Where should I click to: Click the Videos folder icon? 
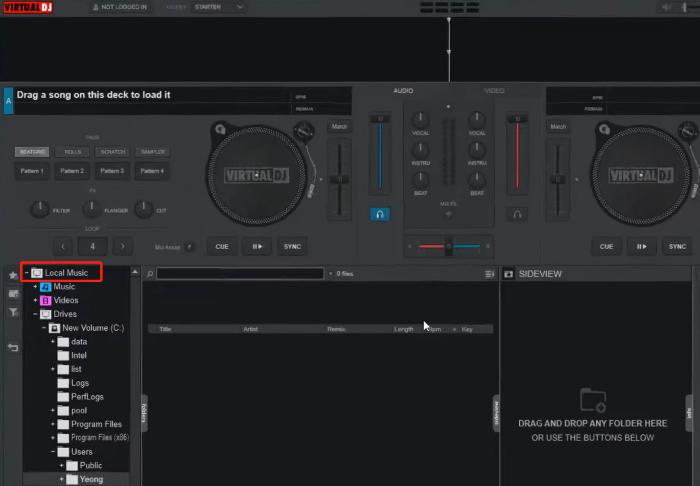point(46,301)
